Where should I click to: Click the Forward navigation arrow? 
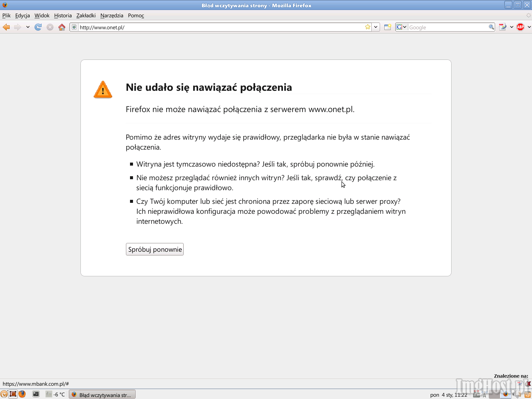click(x=17, y=27)
